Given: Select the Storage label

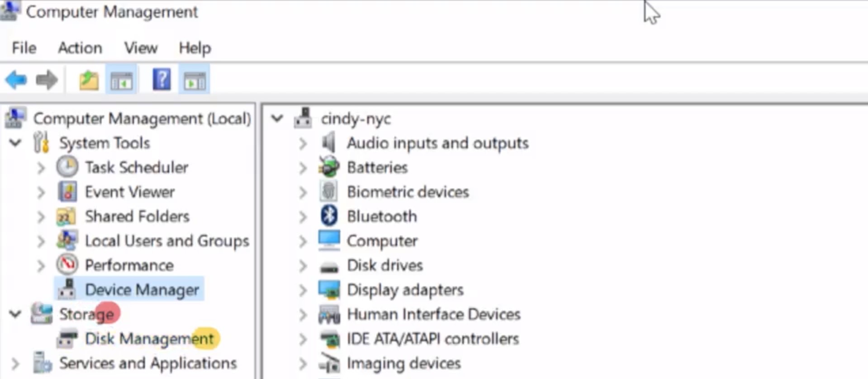Looking at the screenshot, I should point(86,314).
